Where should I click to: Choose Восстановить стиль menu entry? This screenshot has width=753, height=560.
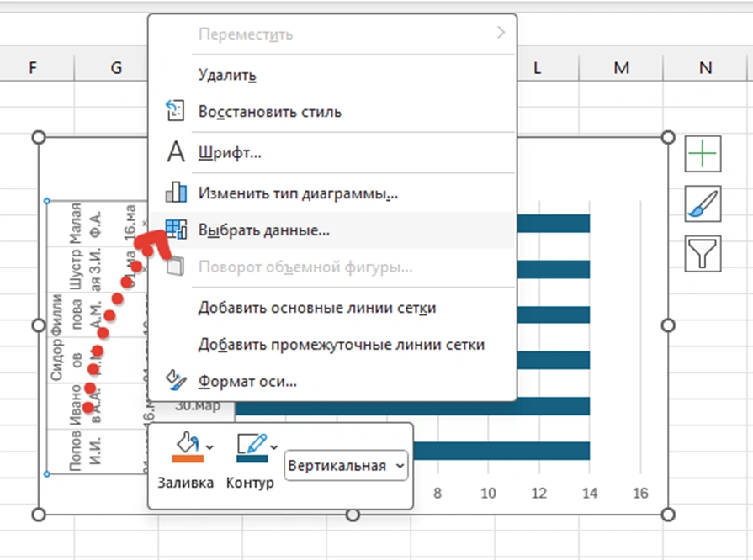[x=332, y=112]
